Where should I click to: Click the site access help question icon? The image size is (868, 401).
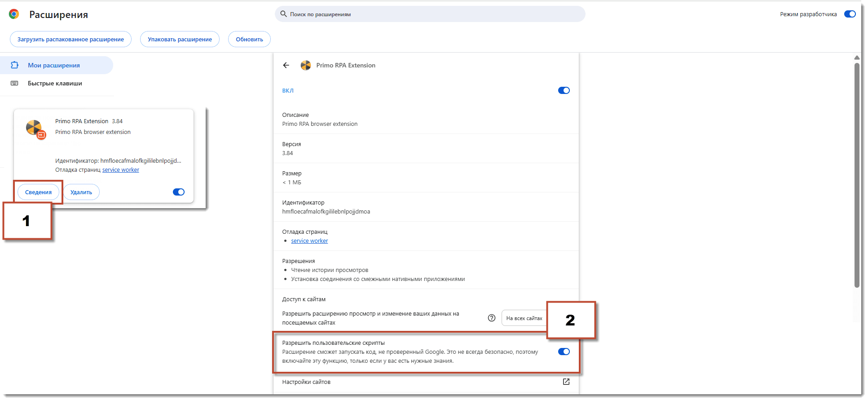(492, 318)
